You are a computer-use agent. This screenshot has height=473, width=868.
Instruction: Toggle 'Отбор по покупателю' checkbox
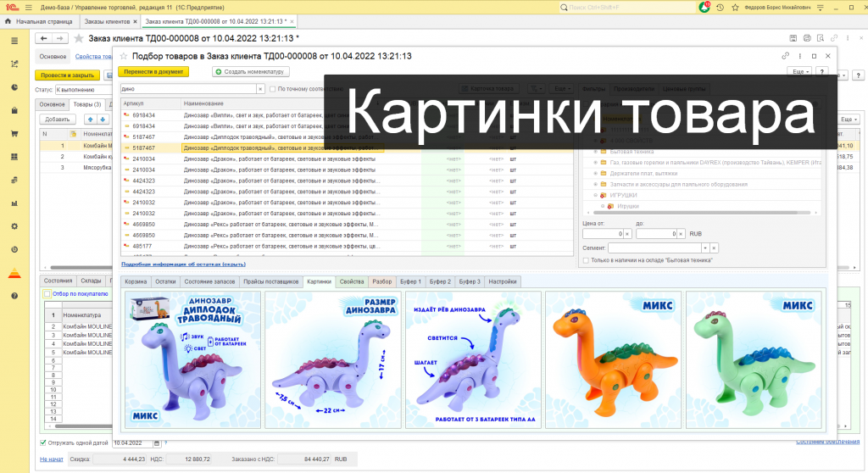click(x=47, y=294)
